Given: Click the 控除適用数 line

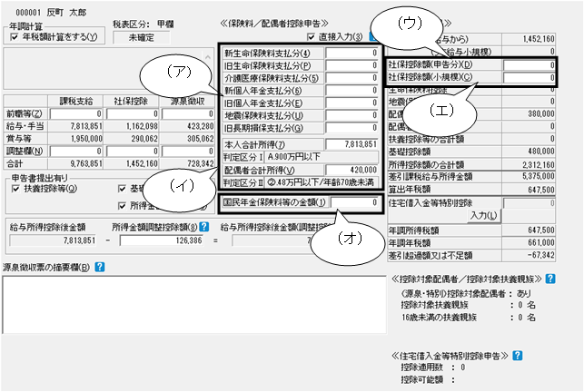Looking at the screenshot, I should tap(433, 367).
